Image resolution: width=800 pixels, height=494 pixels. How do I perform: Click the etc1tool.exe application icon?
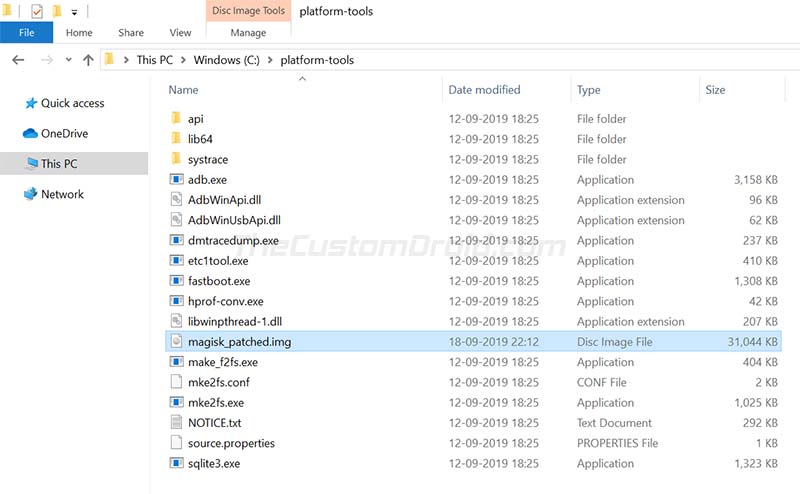(x=176, y=260)
